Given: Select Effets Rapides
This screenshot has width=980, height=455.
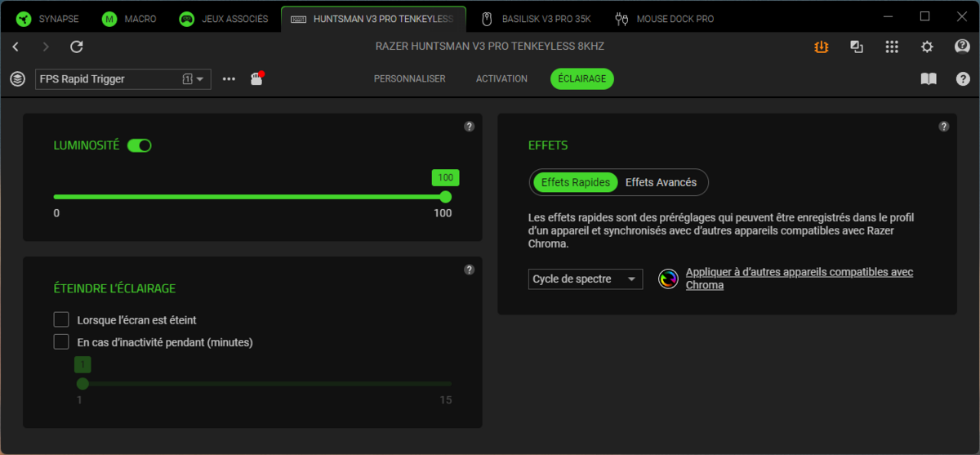Looking at the screenshot, I should (576, 182).
